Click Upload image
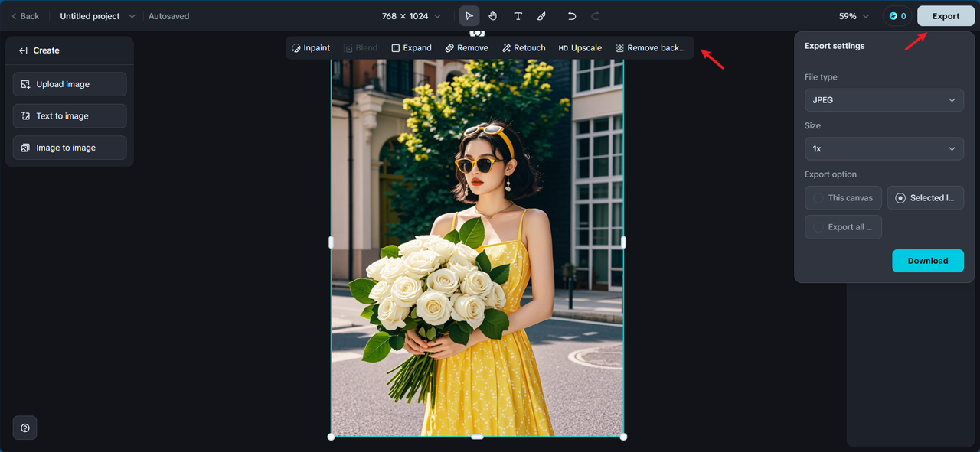 [x=70, y=84]
